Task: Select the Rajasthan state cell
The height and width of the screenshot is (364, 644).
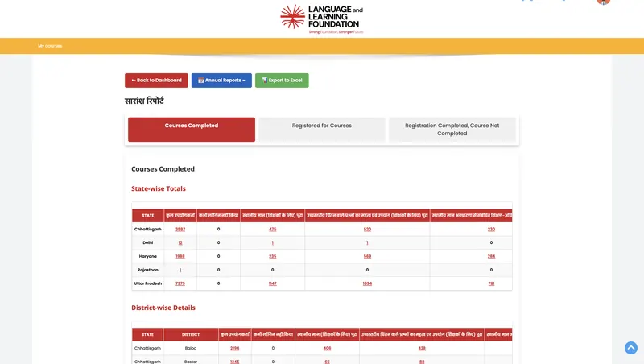Action: (x=148, y=270)
